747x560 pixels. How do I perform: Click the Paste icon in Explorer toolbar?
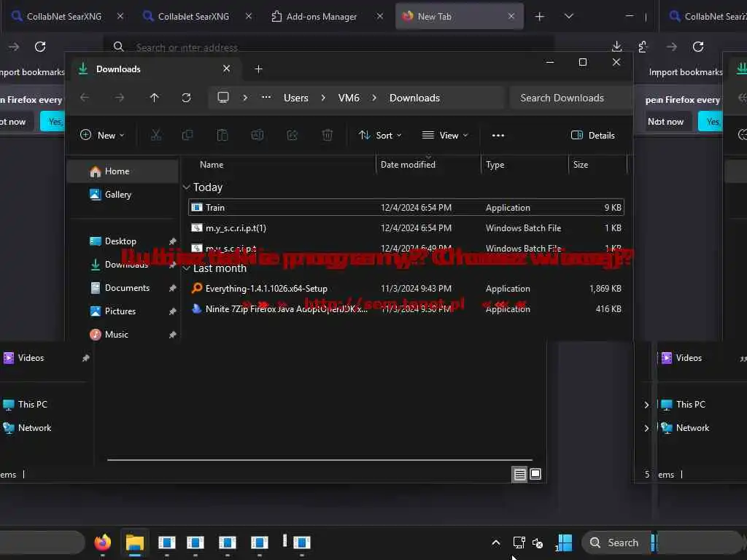tap(222, 135)
